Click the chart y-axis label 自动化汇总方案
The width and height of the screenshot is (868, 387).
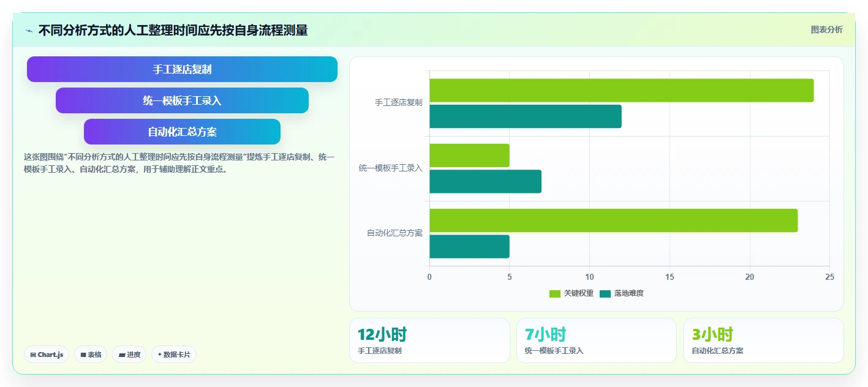click(394, 233)
